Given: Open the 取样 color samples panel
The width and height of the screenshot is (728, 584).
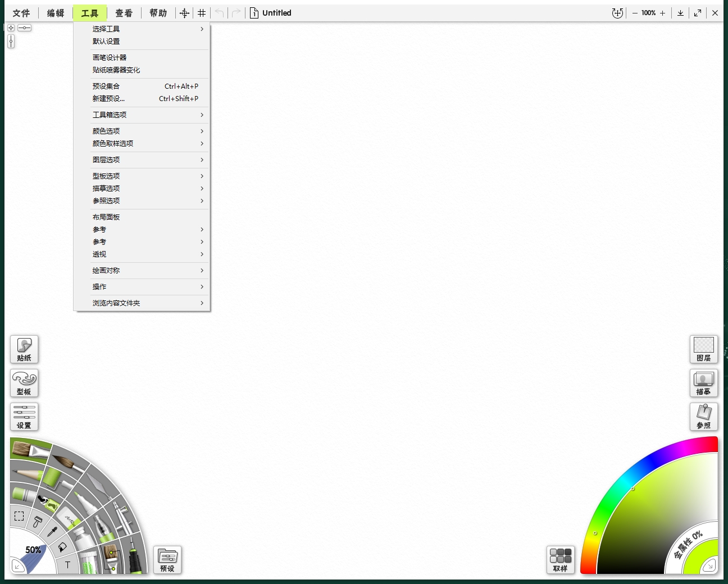Looking at the screenshot, I should pos(561,560).
